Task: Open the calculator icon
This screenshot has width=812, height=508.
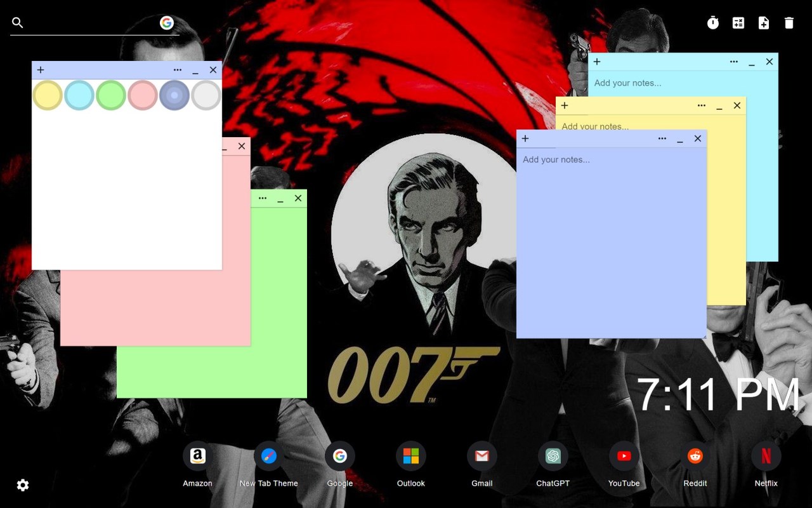Action: click(738, 23)
